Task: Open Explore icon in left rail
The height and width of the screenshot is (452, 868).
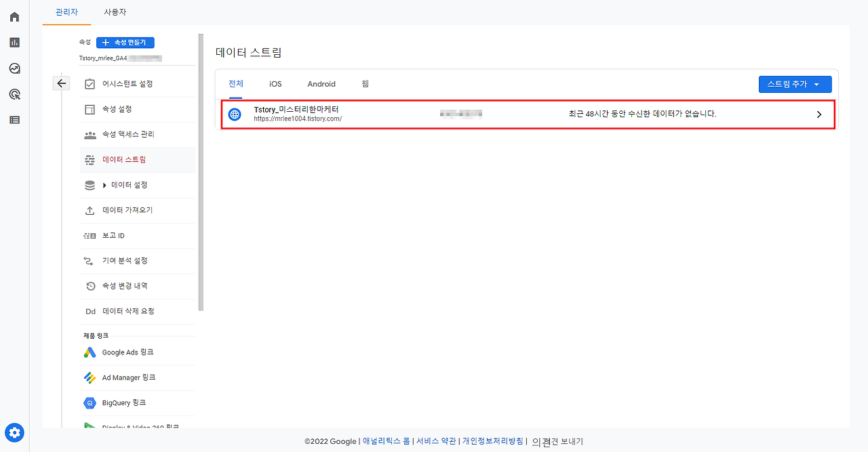Action: 14,68
